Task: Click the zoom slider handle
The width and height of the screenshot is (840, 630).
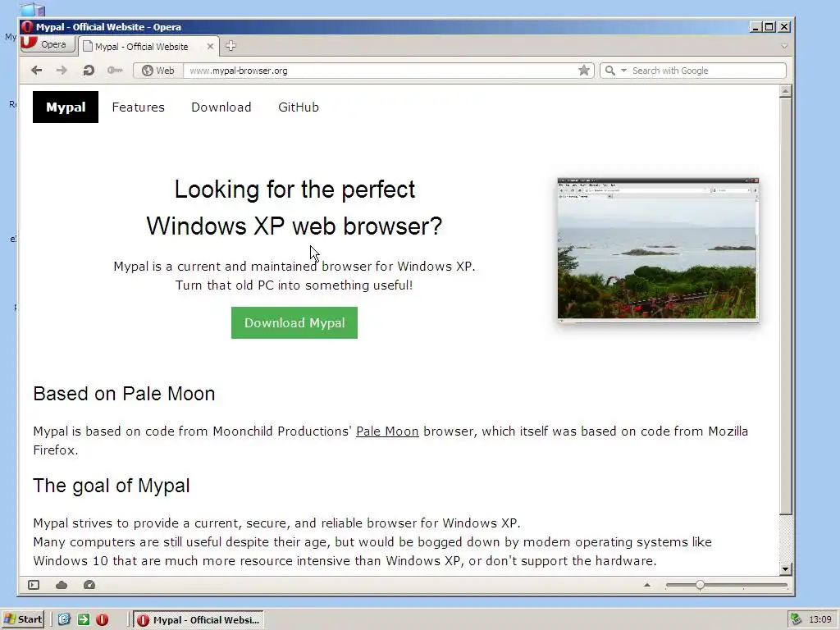Action: [x=701, y=585]
